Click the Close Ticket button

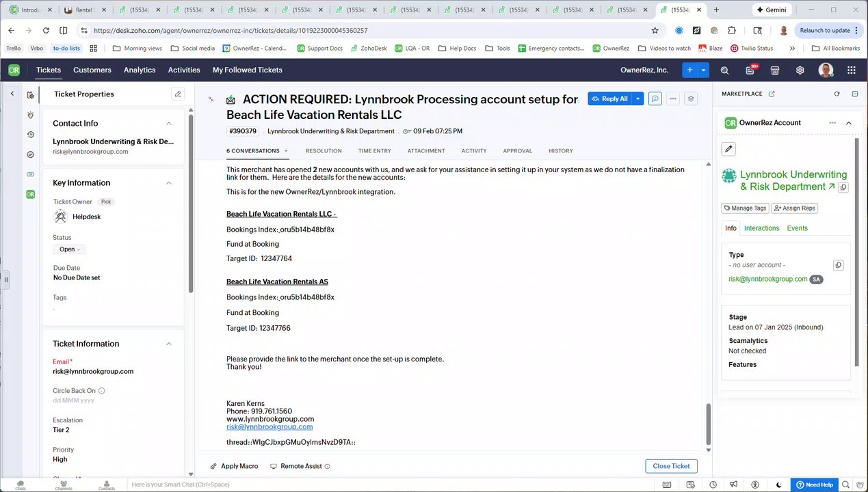pos(671,466)
